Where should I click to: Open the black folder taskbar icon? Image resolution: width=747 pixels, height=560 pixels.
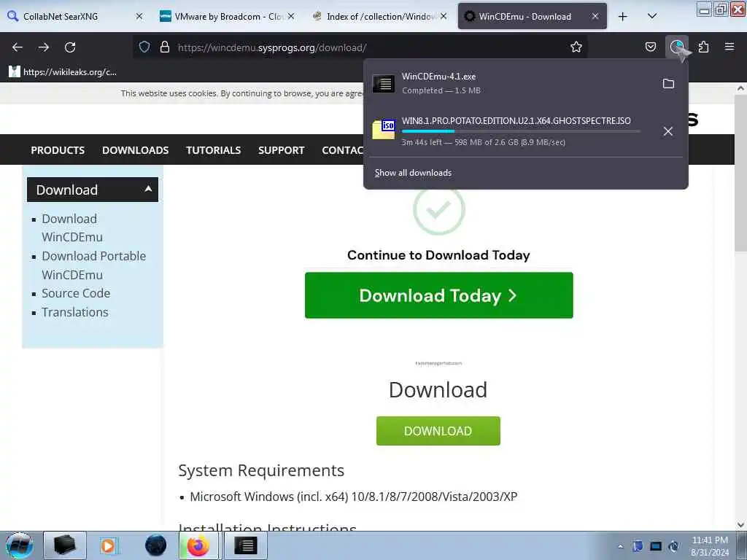click(x=65, y=545)
